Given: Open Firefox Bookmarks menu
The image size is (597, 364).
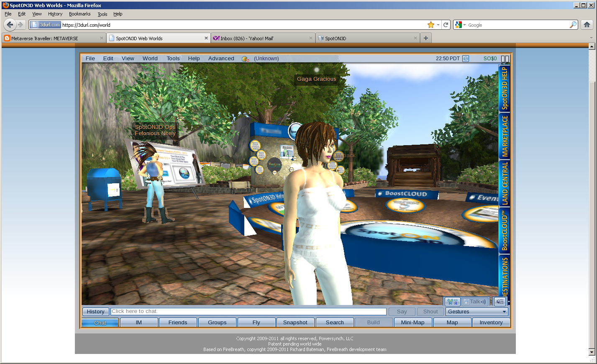Looking at the screenshot, I should pos(79,14).
